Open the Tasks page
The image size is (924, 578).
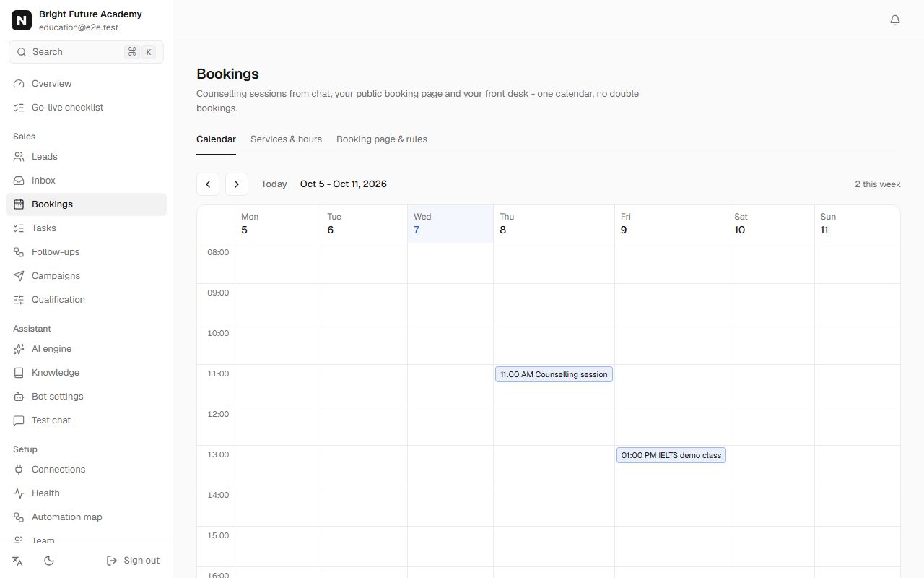coord(86,228)
